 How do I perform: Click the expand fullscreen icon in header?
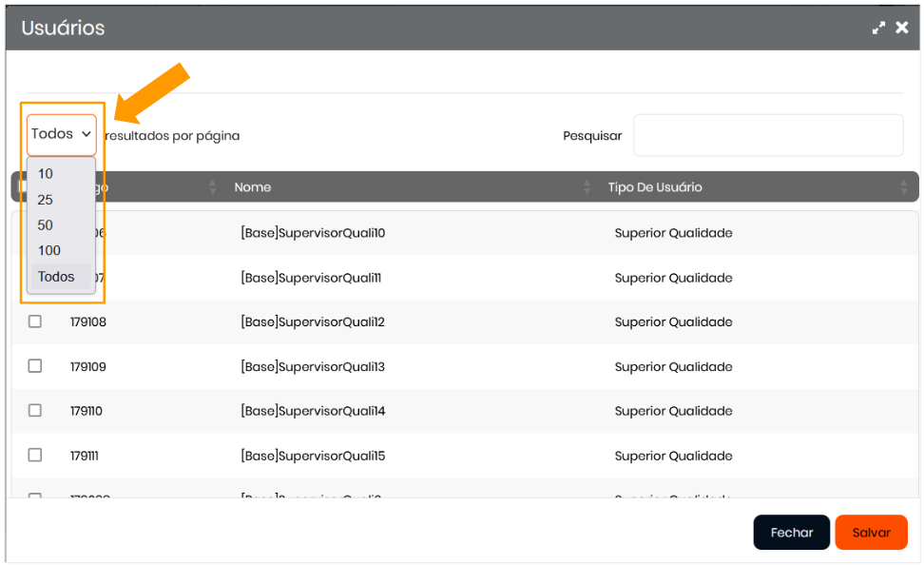(x=878, y=29)
